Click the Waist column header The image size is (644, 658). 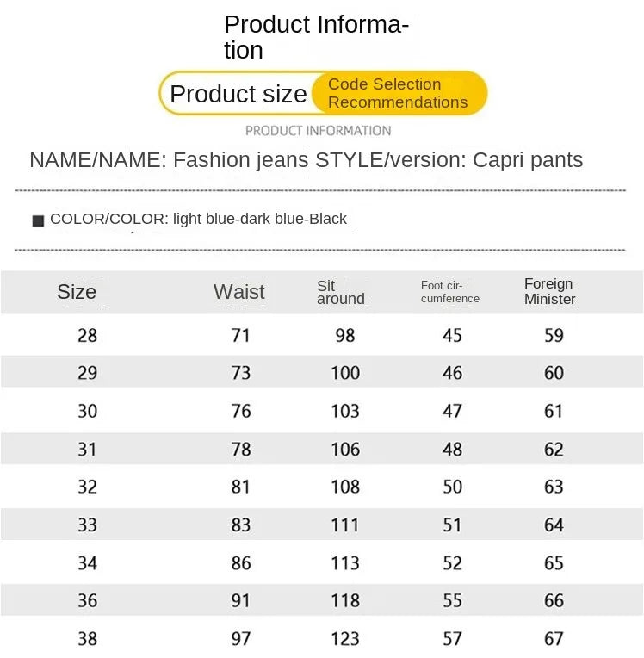[x=239, y=292]
